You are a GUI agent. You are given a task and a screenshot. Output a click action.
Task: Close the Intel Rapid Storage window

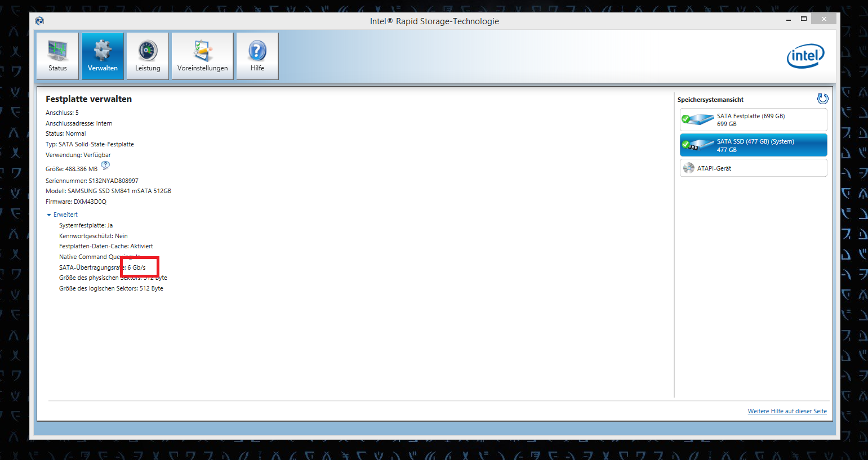824,19
